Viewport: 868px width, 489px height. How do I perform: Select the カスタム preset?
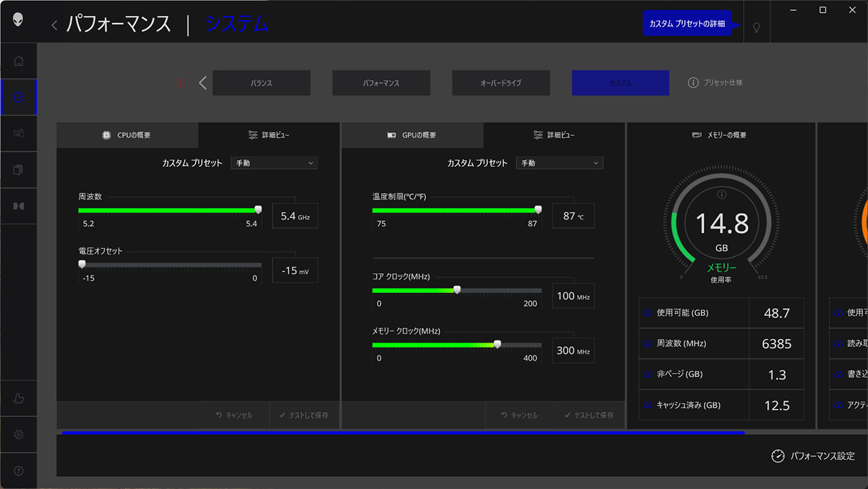(x=620, y=83)
